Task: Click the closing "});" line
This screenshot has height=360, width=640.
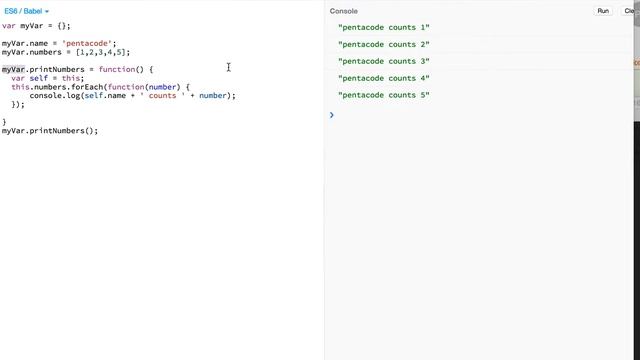Action: 18,104
